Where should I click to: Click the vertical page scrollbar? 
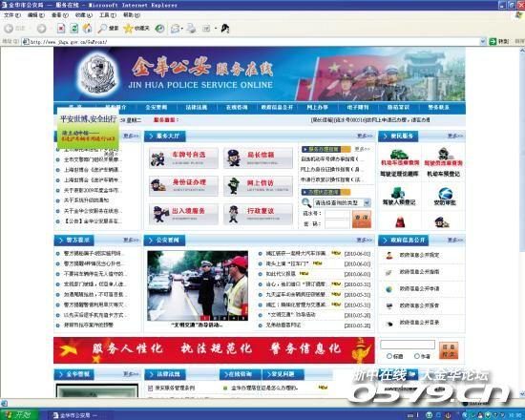(x=522, y=221)
